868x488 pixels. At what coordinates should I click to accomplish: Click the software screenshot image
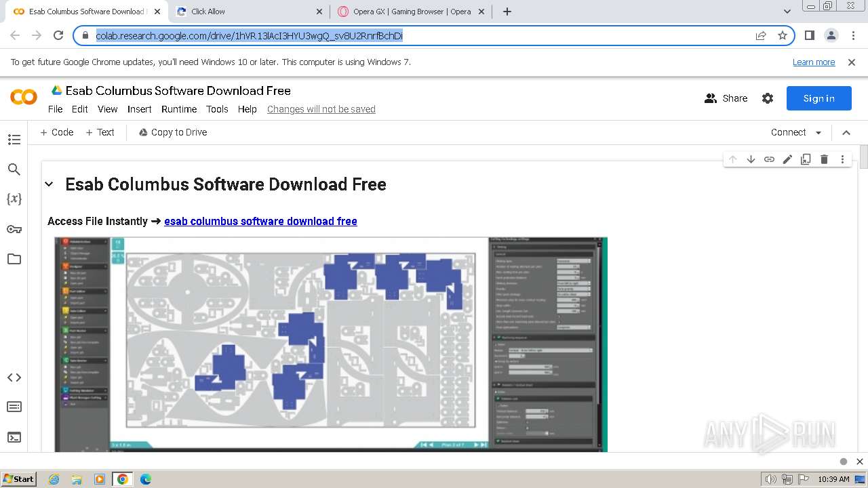(331, 344)
